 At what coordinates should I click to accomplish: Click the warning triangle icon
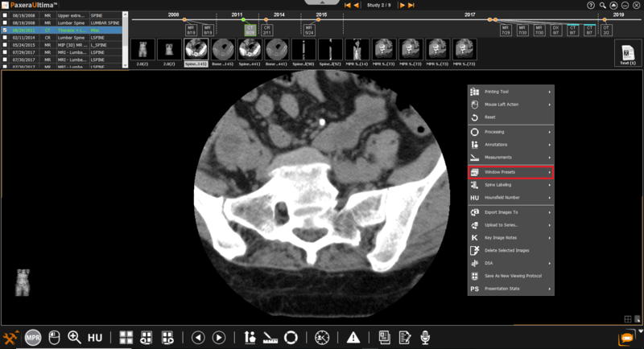pos(353,337)
